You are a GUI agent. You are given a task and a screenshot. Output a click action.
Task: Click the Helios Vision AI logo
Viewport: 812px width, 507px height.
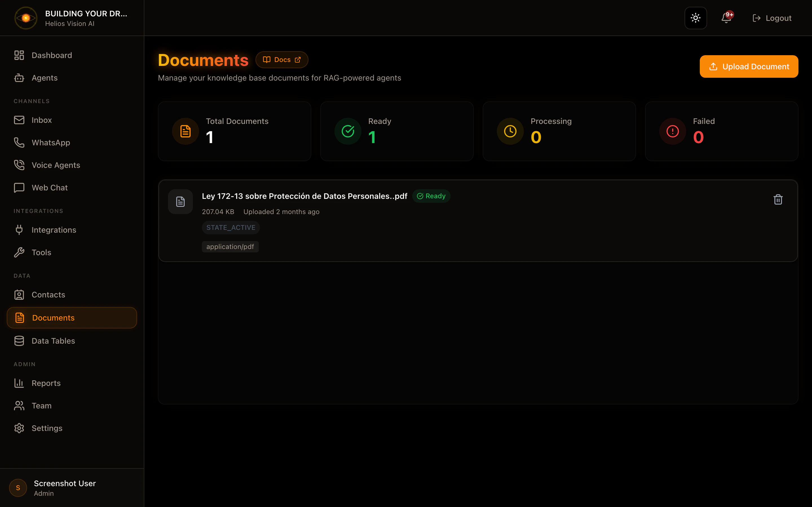25,18
